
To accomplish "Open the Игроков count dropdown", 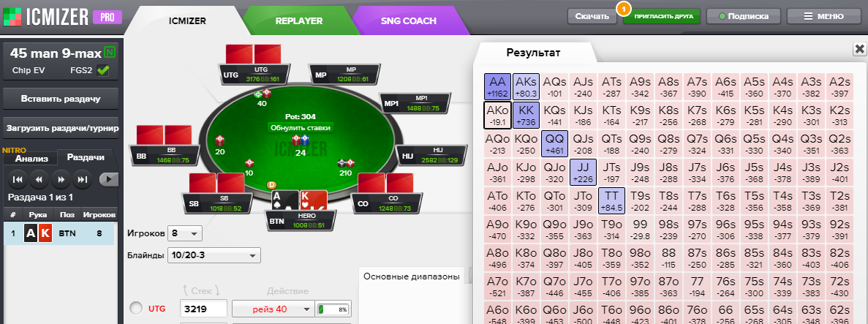I will click(x=186, y=234).
